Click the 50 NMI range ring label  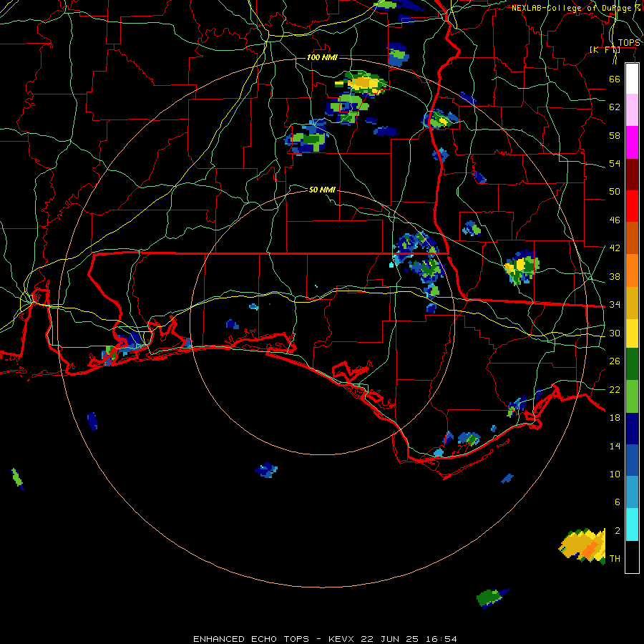click(322, 190)
